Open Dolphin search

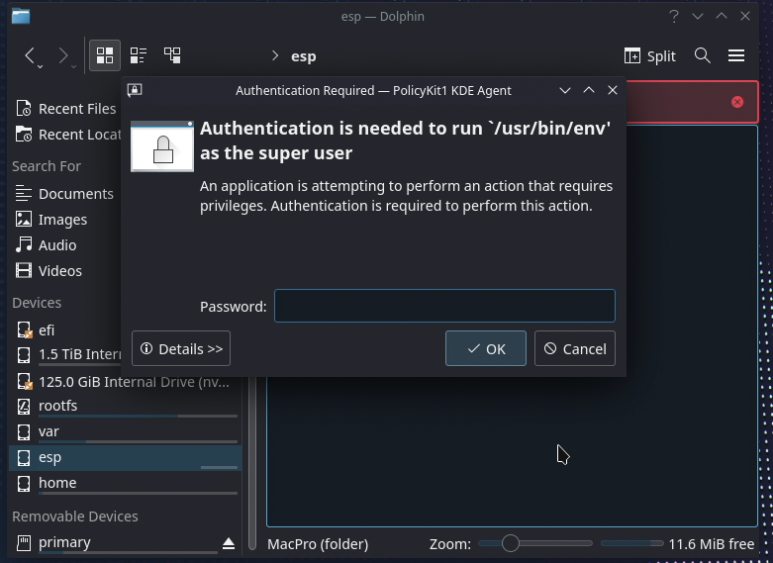702,55
